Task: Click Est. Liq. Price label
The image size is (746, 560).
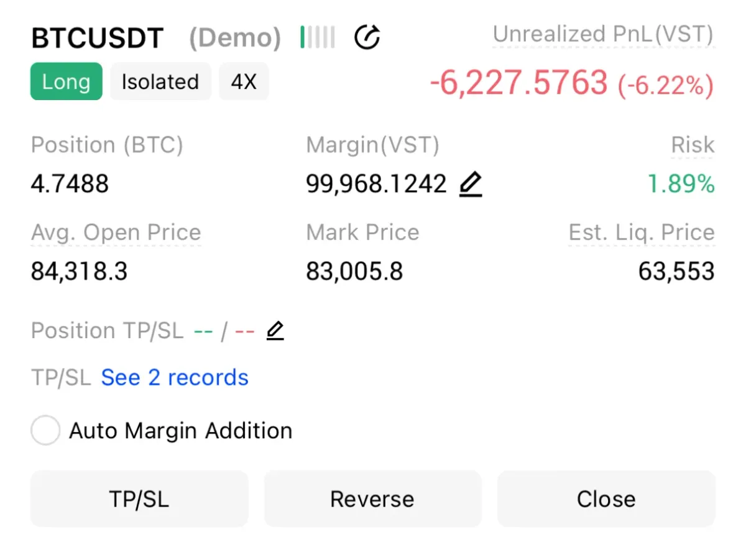Action: click(642, 233)
